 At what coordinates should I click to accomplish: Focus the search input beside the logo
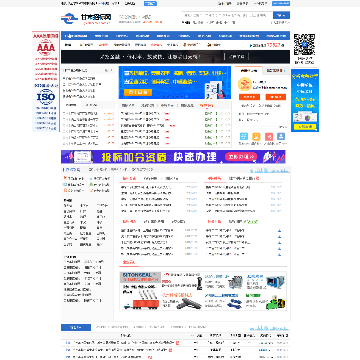coord(227,15)
